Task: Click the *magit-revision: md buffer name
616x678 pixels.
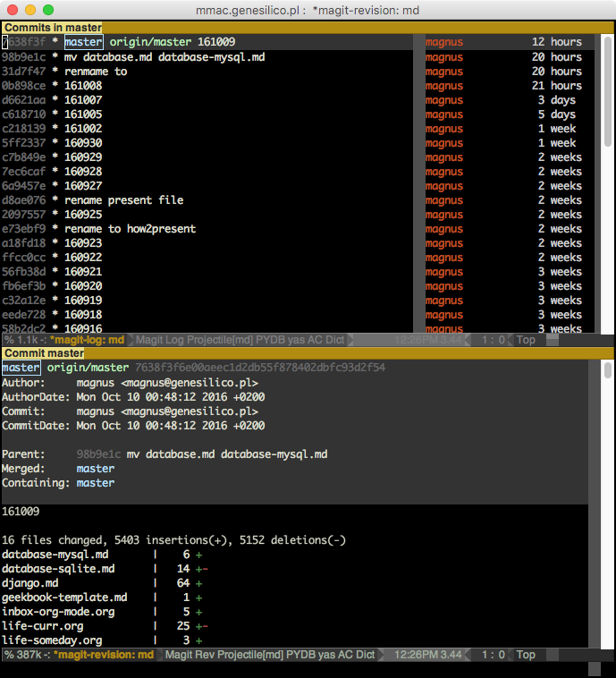Action: click(104, 655)
